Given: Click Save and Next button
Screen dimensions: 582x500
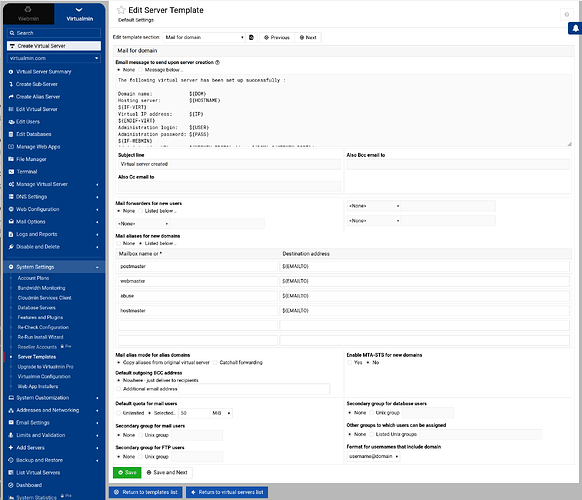Looking at the screenshot, I should [167, 473].
